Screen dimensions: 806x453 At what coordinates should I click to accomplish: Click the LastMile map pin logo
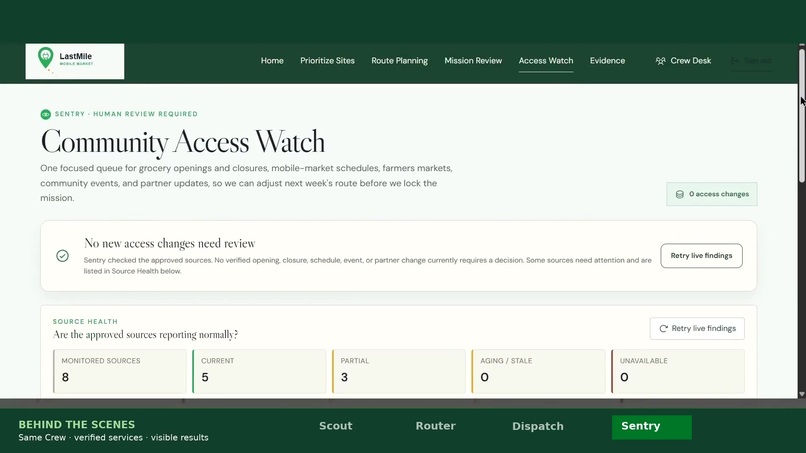click(x=46, y=58)
